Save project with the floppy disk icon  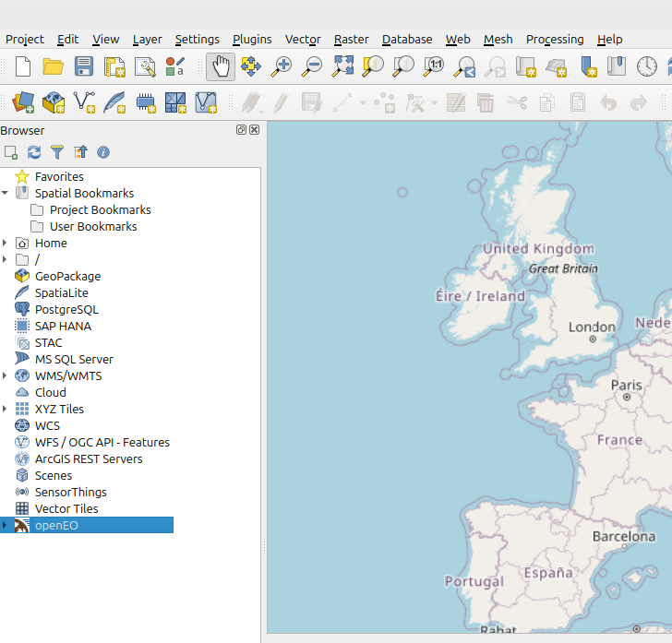[84, 66]
